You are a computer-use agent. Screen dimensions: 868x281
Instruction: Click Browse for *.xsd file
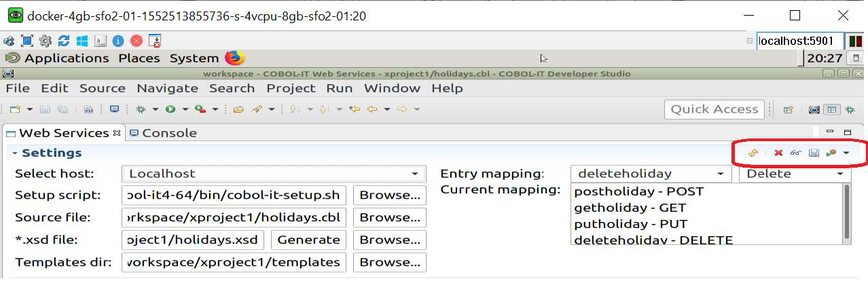pyautogui.click(x=390, y=240)
